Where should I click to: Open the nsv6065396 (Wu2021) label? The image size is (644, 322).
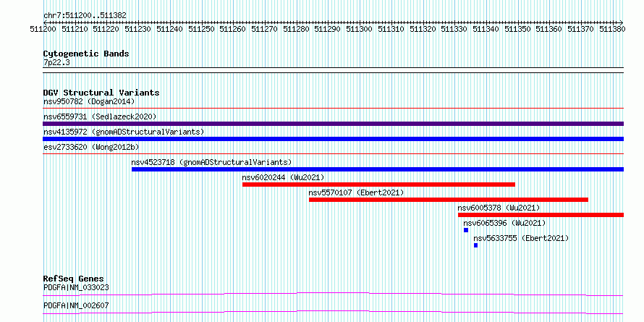tap(505, 223)
